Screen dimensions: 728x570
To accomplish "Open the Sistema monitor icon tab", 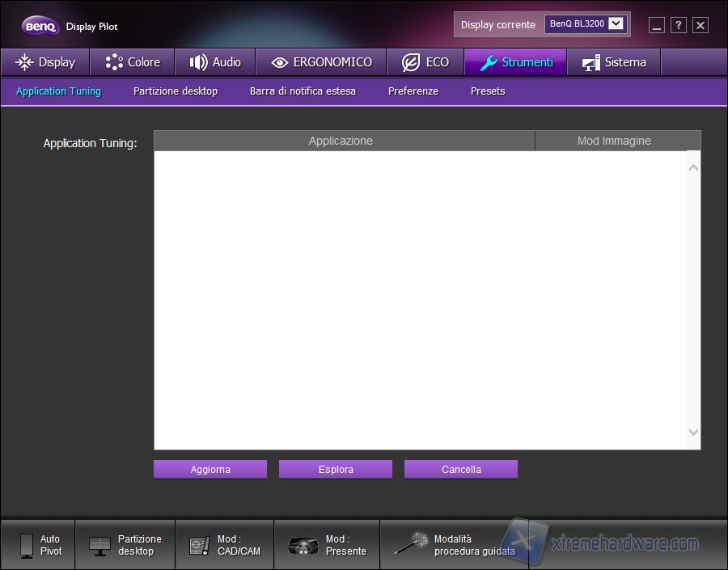I will point(613,62).
